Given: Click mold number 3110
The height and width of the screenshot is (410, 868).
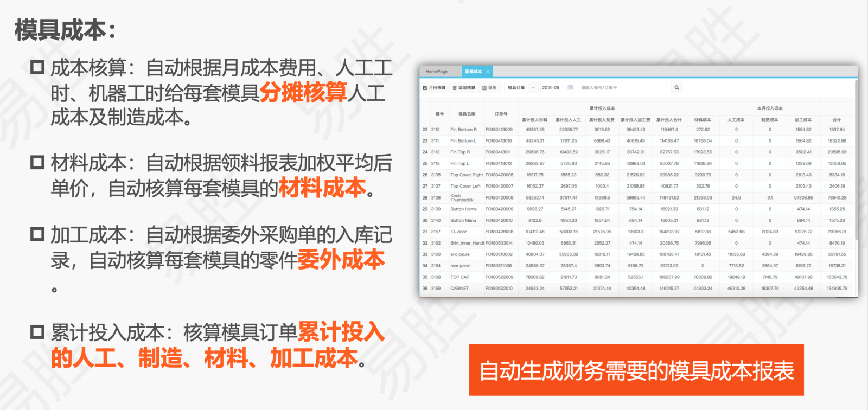Looking at the screenshot, I should pos(435,130).
